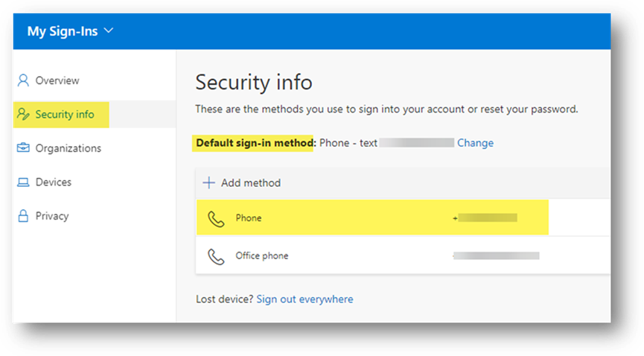The width and height of the screenshot is (644, 356).
Task: Select the Office phone method row
Action: (x=403, y=255)
